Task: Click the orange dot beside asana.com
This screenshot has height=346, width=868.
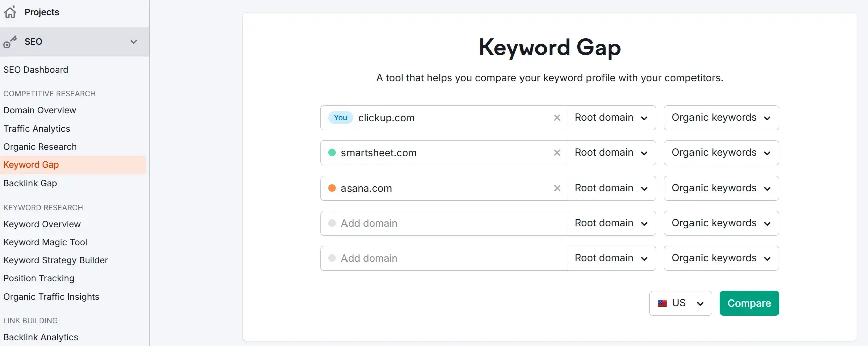Action: coord(332,188)
